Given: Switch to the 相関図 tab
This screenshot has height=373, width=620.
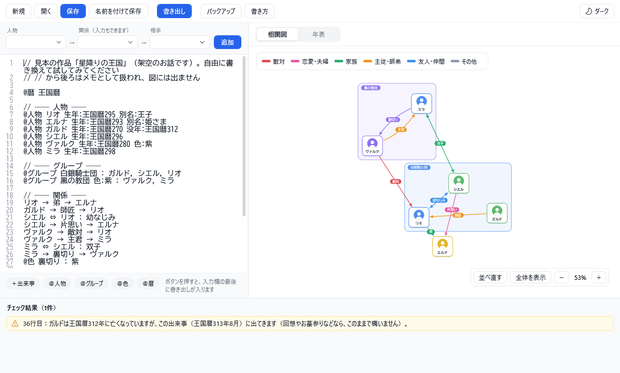Looking at the screenshot, I should pos(277,34).
